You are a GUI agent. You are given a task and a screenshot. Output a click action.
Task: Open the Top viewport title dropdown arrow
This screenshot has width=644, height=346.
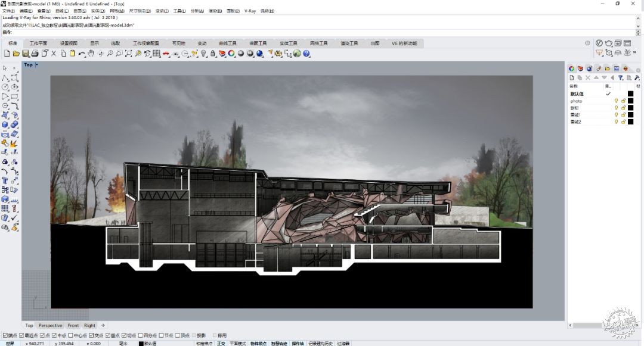pos(36,65)
